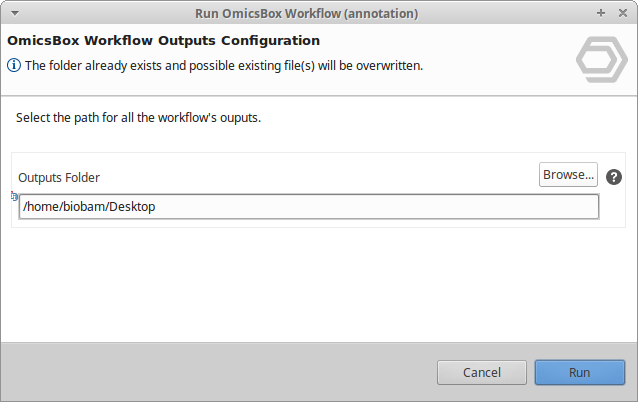
Task: Click empty header area right of the heading
Action: tap(450, 42)
